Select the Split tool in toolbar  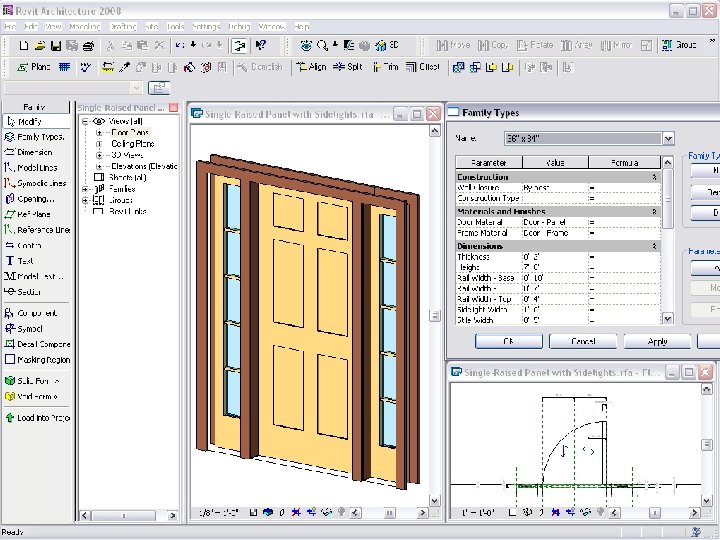tap(347, 67)
